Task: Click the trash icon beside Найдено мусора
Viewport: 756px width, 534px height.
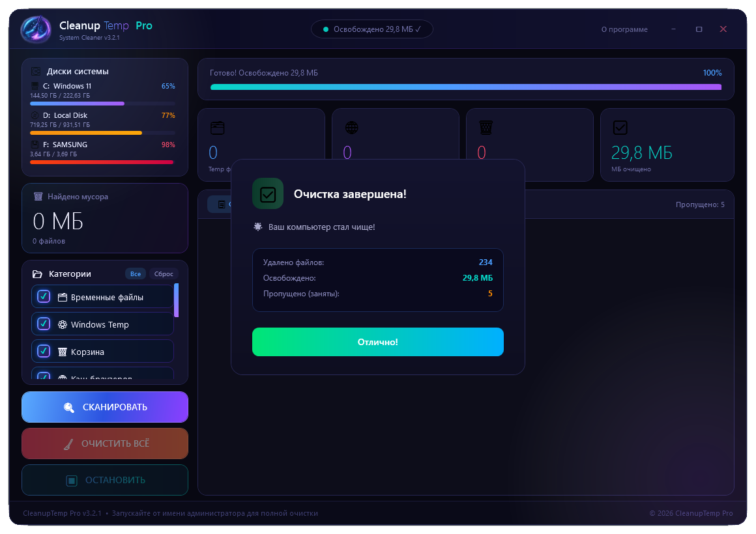Action: pyautogui.click(x=38, y=196)
